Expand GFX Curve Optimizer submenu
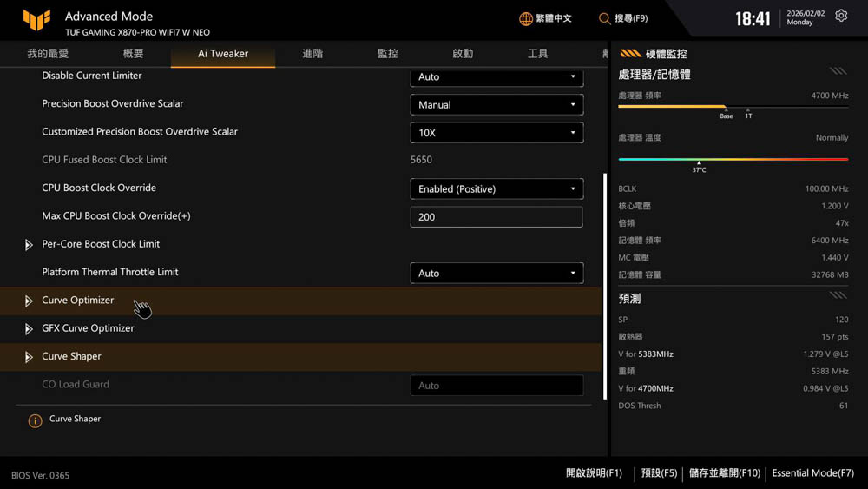868x489 pixels. pos(29,329)
